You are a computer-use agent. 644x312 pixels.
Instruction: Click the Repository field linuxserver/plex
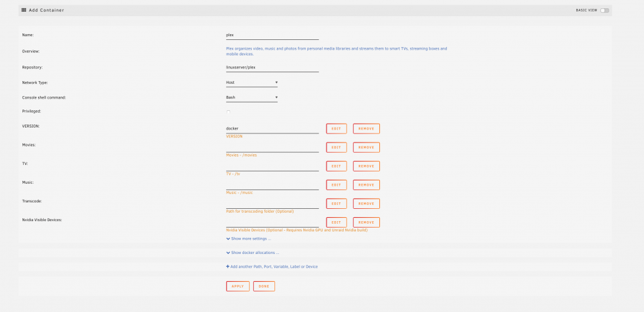(272, 68)
